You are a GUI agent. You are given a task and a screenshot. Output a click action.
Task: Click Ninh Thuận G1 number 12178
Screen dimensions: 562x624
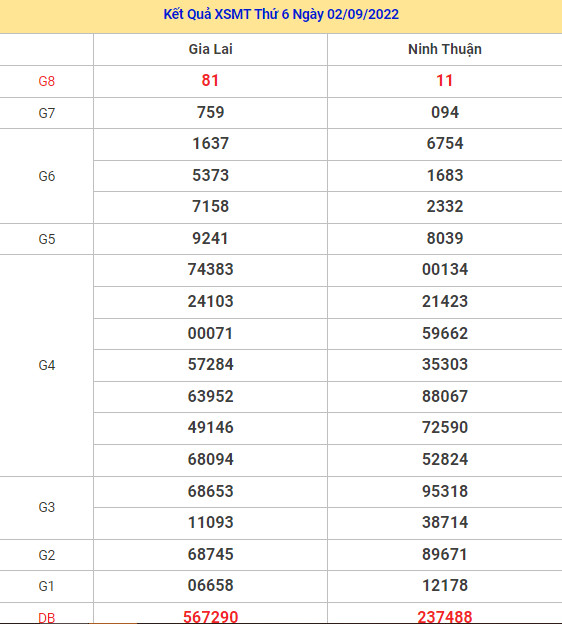tap(445, 585)
